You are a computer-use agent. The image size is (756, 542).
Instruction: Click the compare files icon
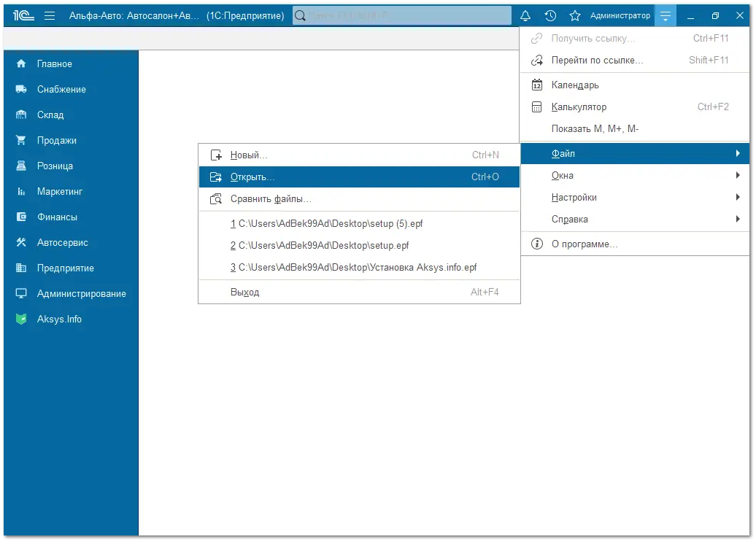[216, 199]
